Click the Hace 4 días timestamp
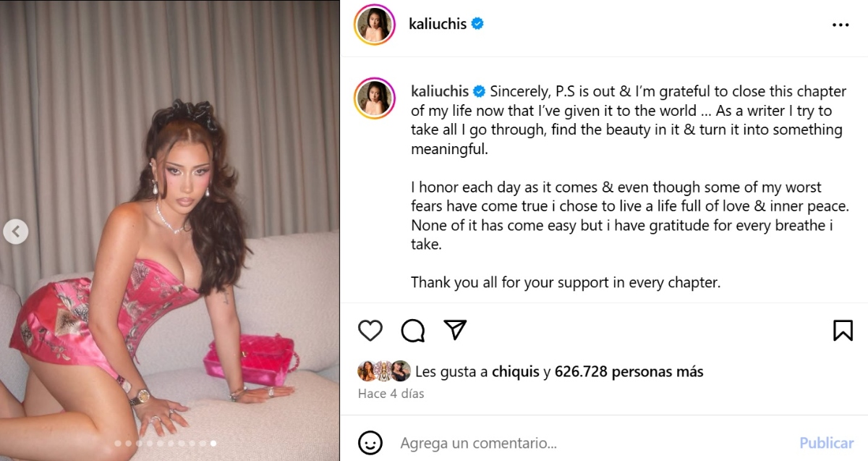This screenshot has height=461, width=868. point(391,394)
